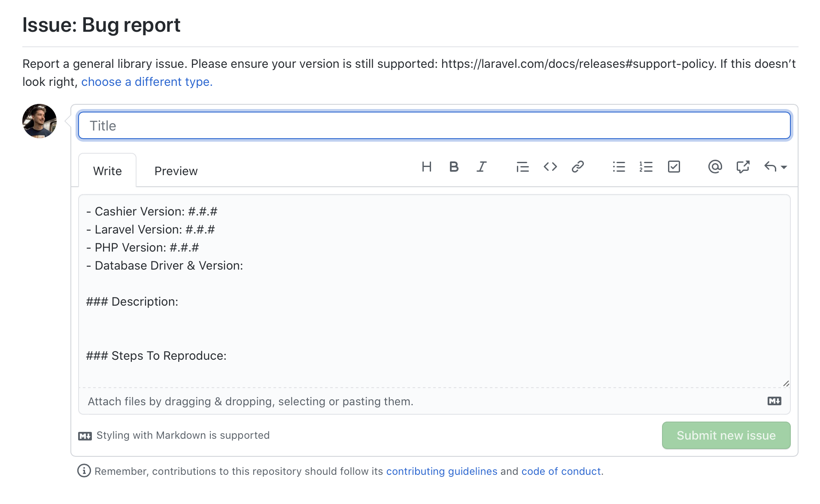
Task: Insert inline code
Action: click(550, 167)
